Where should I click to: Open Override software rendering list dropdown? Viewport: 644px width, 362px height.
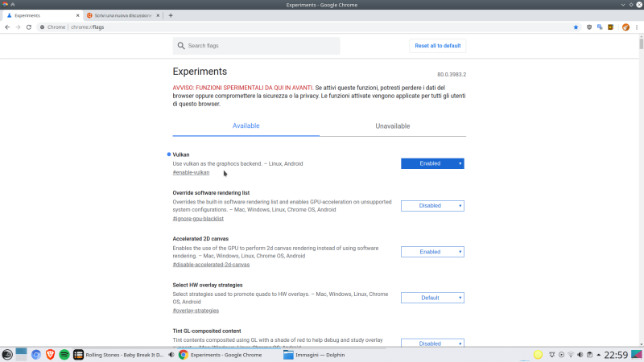432,206
